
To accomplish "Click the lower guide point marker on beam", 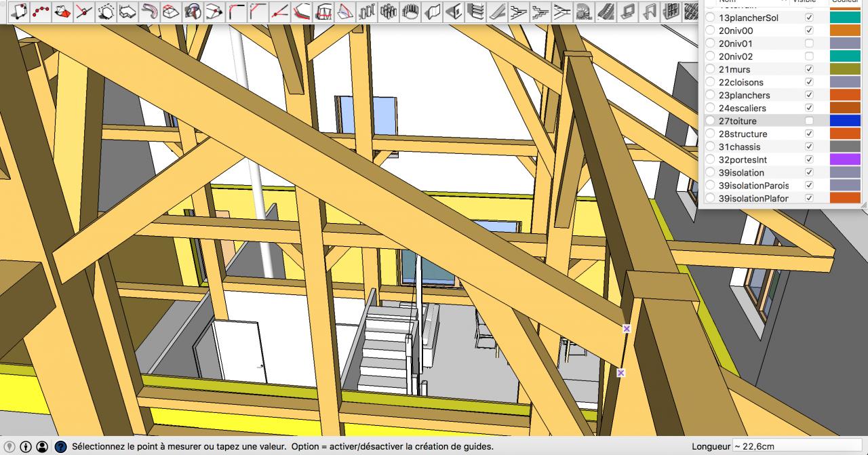I will 620,372.
